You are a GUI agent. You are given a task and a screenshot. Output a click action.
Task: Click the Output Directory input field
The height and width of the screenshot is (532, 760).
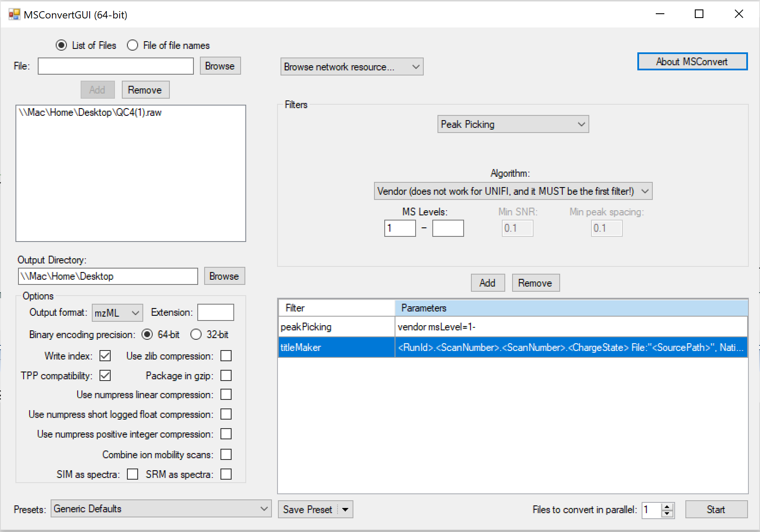tap(108, 276)
